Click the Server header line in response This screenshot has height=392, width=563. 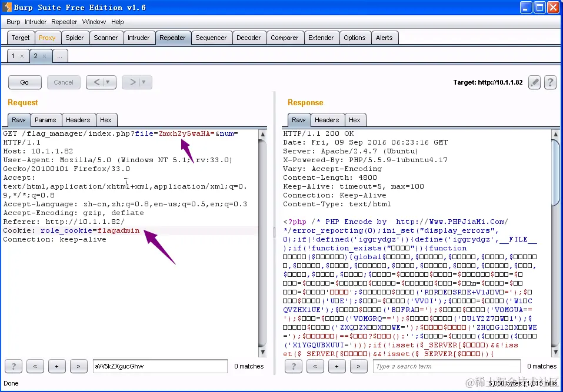click(x=351, y=151)
